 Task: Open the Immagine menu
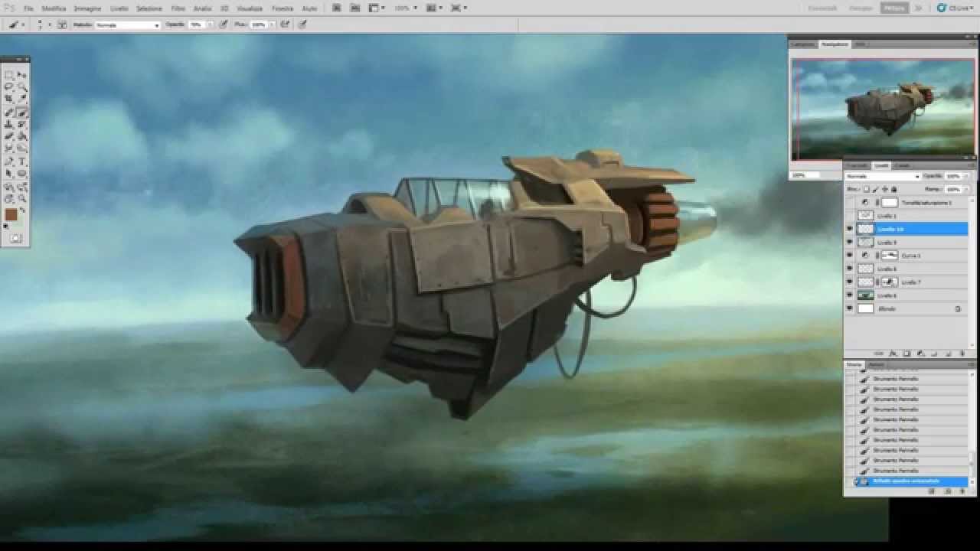click(x=88, y=8)
